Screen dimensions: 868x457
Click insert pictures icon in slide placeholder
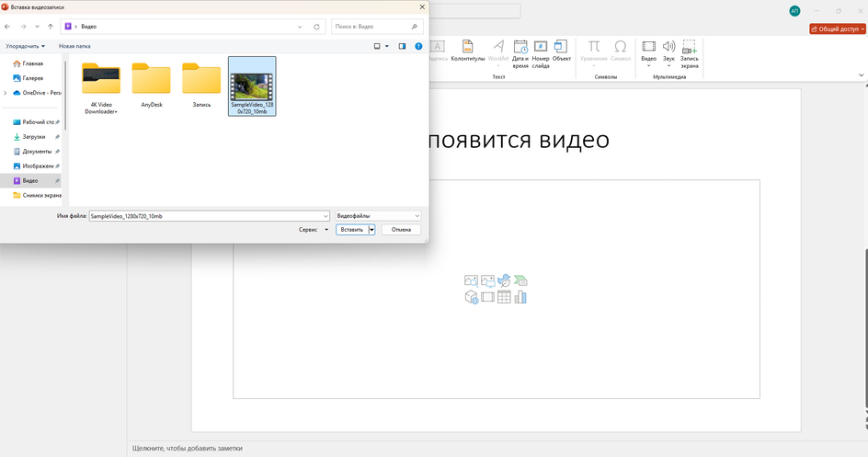(x=487, y=281)
